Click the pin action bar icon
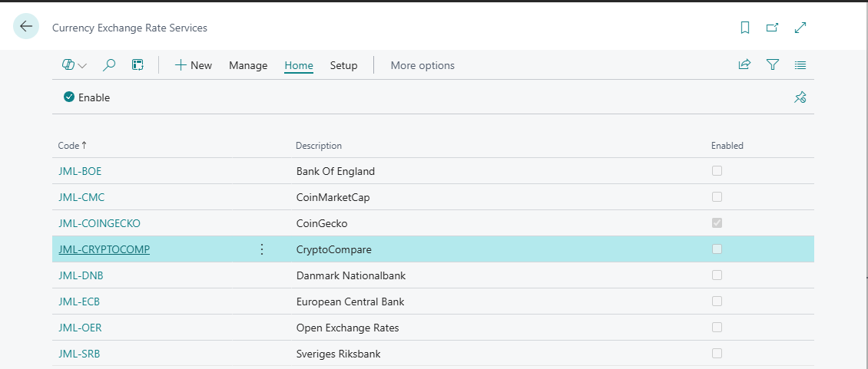This screenshot has width=868, height=369. tap(800, 97)
